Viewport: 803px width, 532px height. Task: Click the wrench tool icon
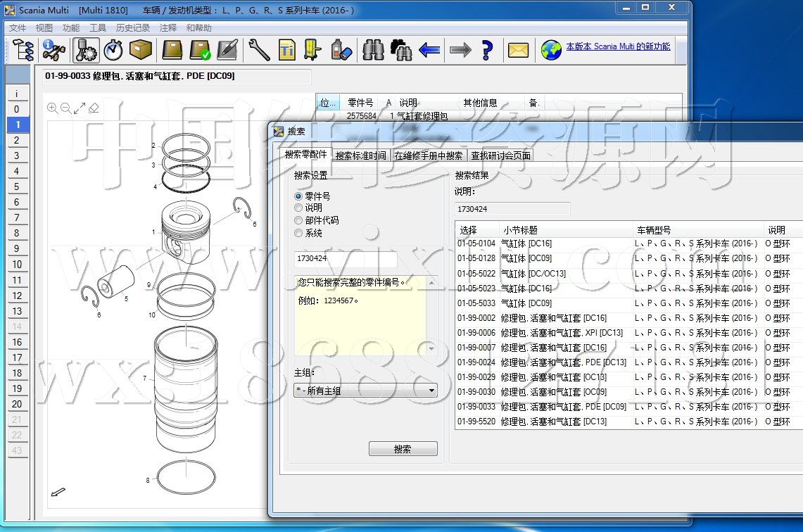[x=259, y=50]
